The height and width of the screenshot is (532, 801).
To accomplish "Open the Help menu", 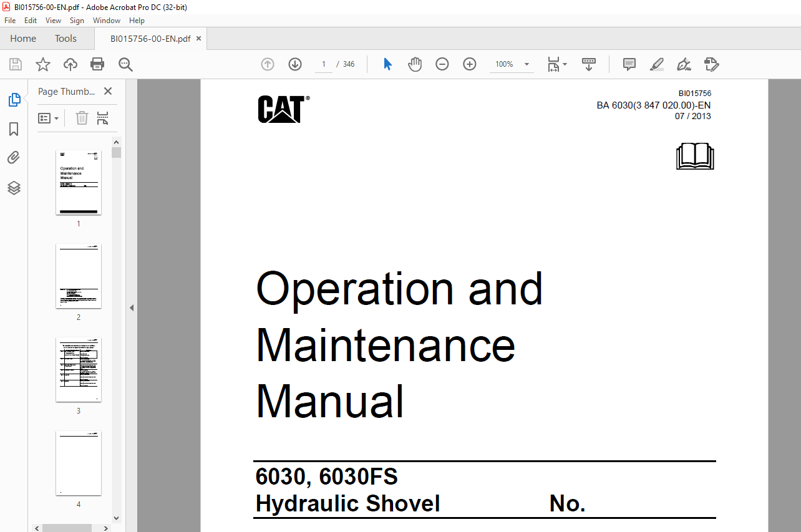I will coord(137,21).
